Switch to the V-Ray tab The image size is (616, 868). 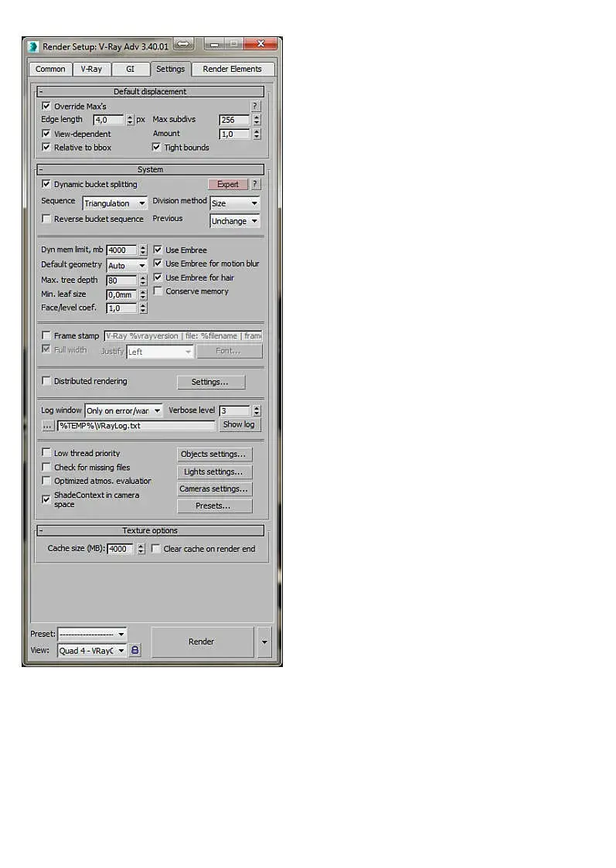[91, 69]
